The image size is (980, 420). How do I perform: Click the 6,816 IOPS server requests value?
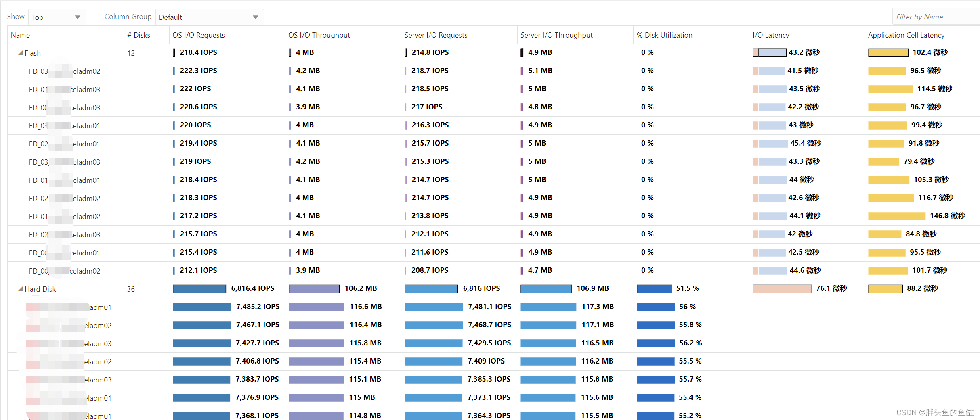[482, 288]
